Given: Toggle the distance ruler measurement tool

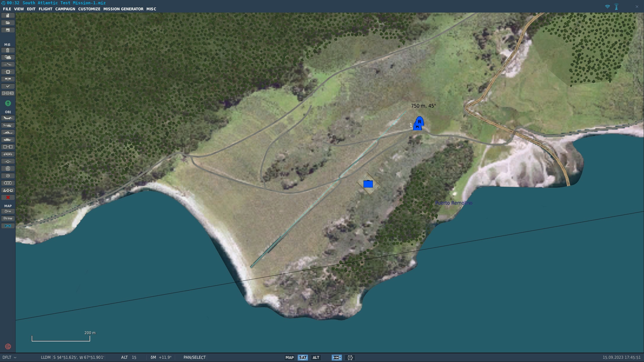Looking at the screenshot, I should (x=8, y=226).
